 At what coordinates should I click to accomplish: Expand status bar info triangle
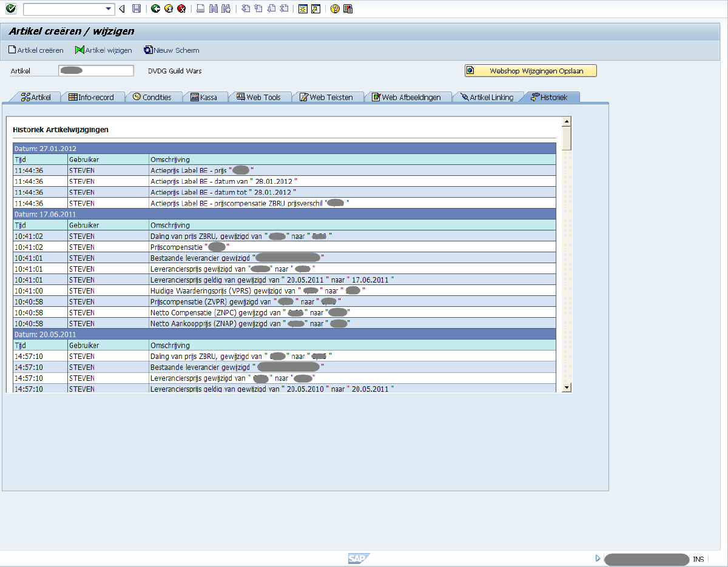[x=598, y=559]
